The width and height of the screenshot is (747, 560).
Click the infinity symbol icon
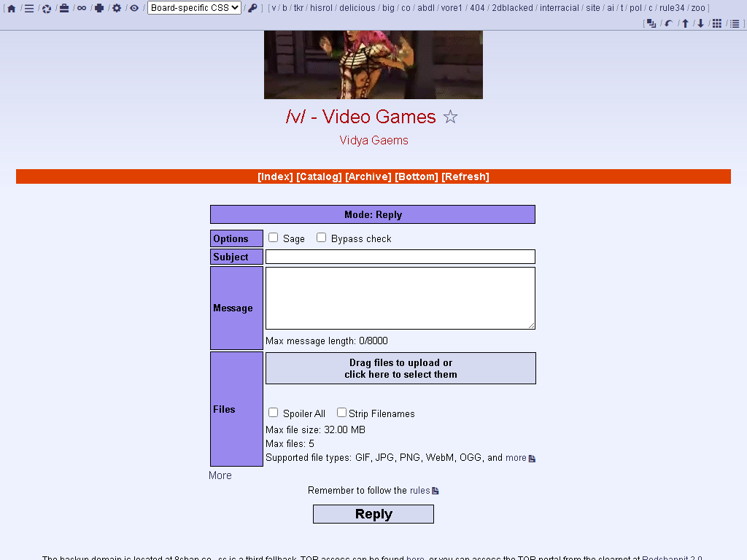pyautogui.click(x=82, y=8)
